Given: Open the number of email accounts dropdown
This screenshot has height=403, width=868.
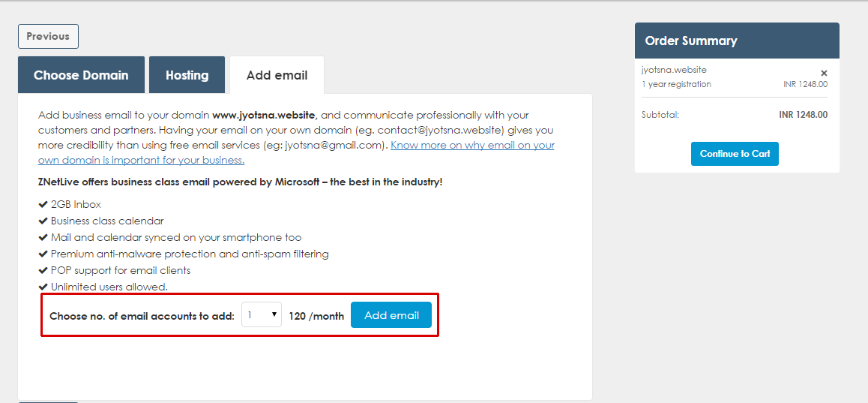Looking at the screenshot, I should coord(261,315).
